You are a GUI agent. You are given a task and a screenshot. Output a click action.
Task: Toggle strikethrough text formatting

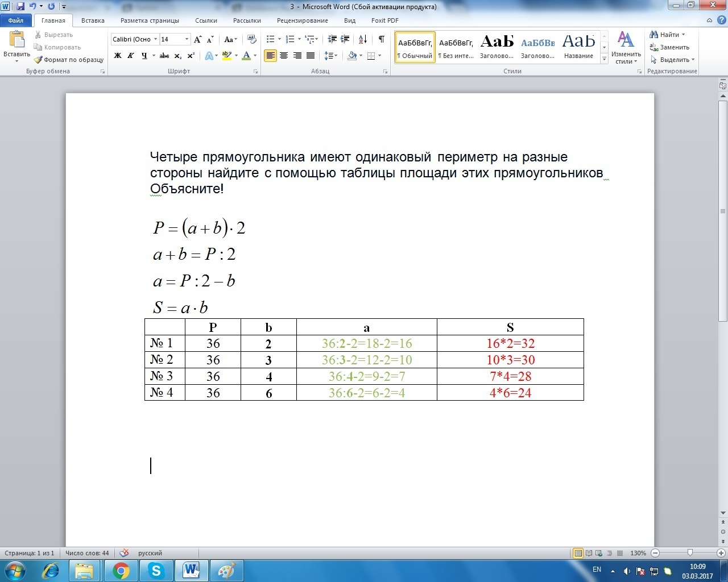[164, 56]
